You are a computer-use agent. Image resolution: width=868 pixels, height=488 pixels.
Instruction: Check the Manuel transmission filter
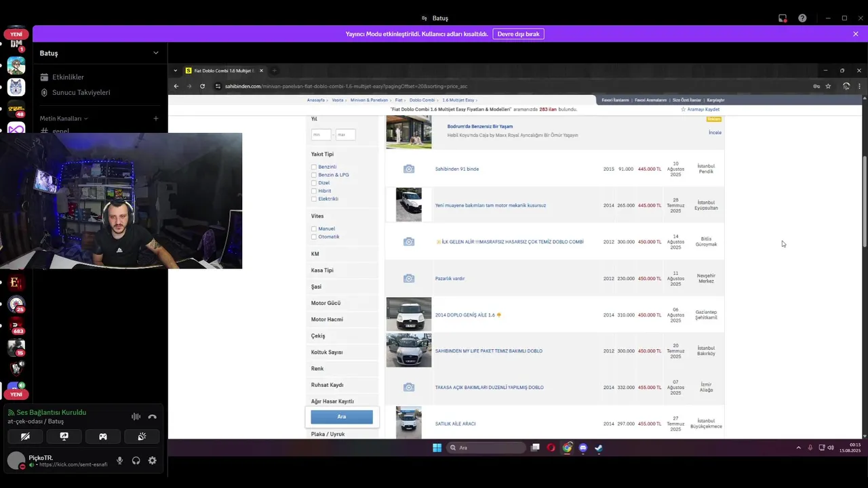[314, 229]
